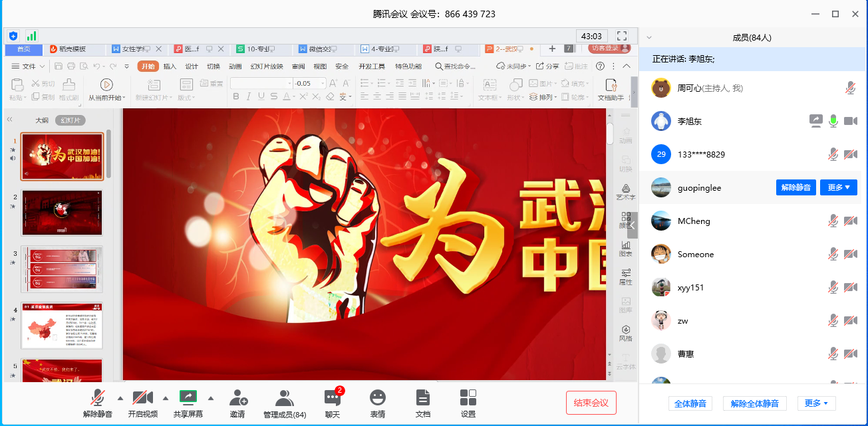The width and height of the screenshot is (868, 426).
Task: Open the 更多 dropdown for guopinglee
Action: tap(838, 188)
